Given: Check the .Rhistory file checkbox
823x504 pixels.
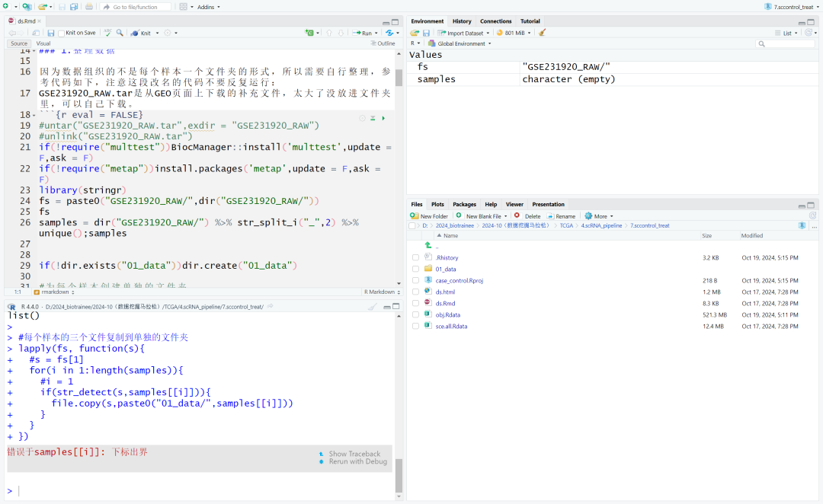Looking at the screenshot, I should click(416, 257).
